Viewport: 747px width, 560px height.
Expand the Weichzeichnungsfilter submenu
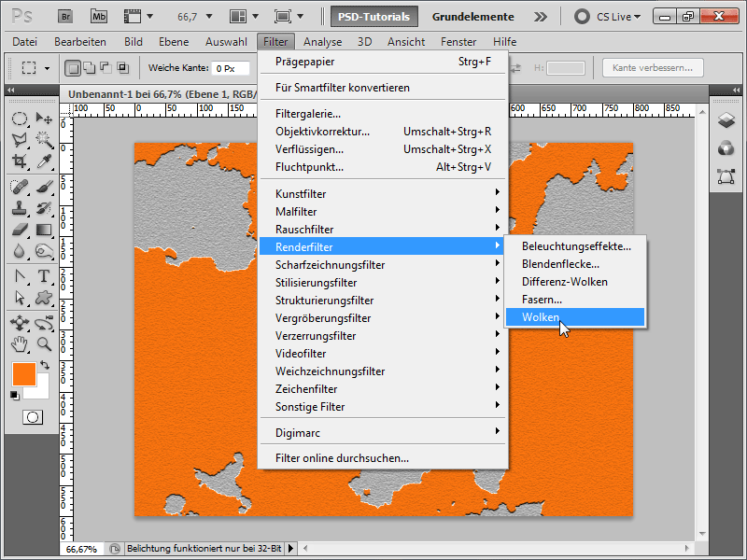click(383, 371)
